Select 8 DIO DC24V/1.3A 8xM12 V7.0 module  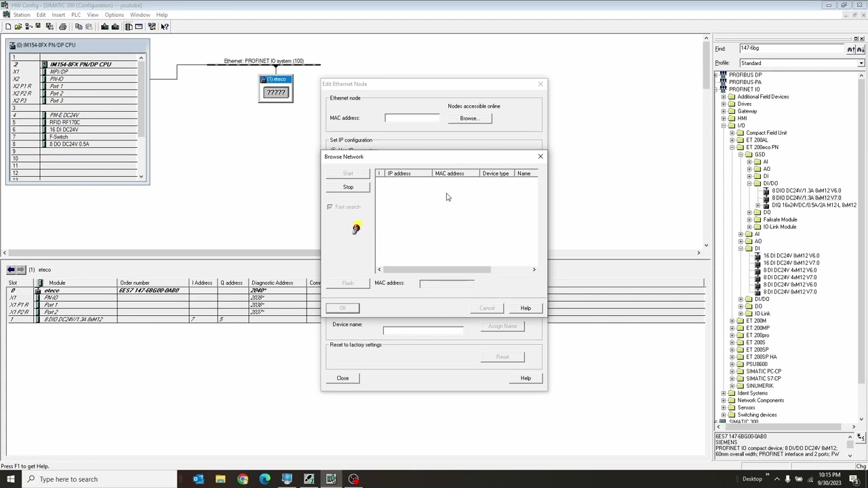[806, 198]
